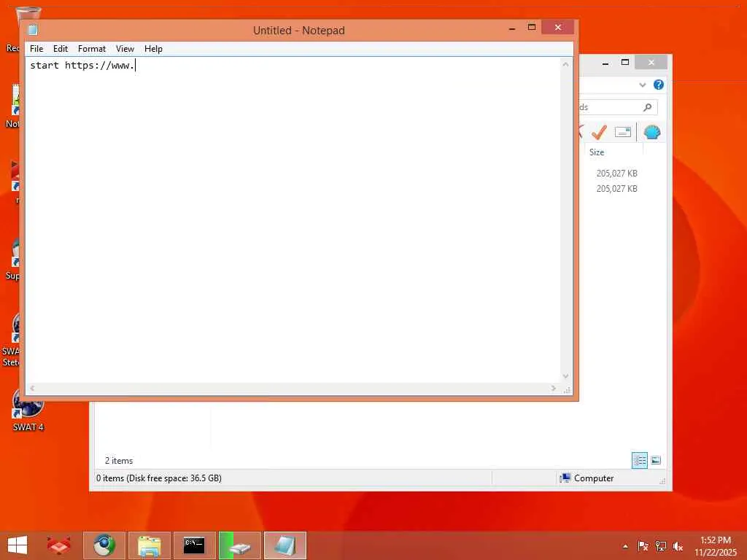Click the Computer status bar entry
The image size is (747, 560).
point(587,478)
